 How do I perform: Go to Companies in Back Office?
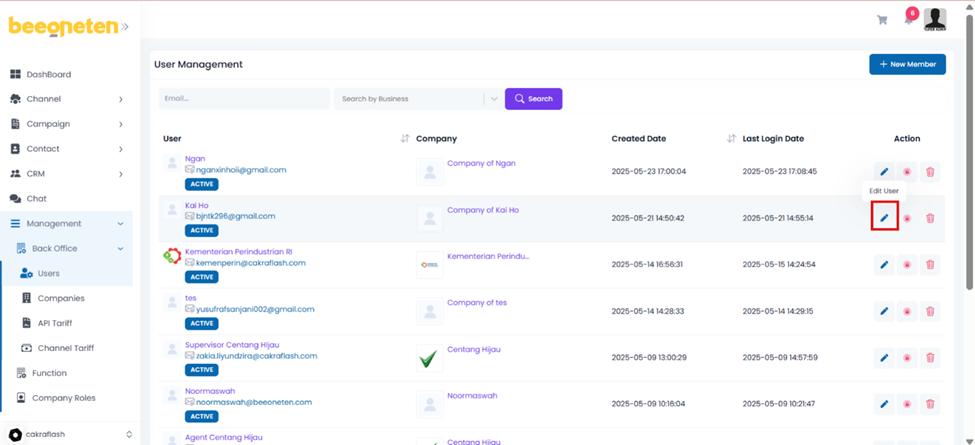click(60, 298)
